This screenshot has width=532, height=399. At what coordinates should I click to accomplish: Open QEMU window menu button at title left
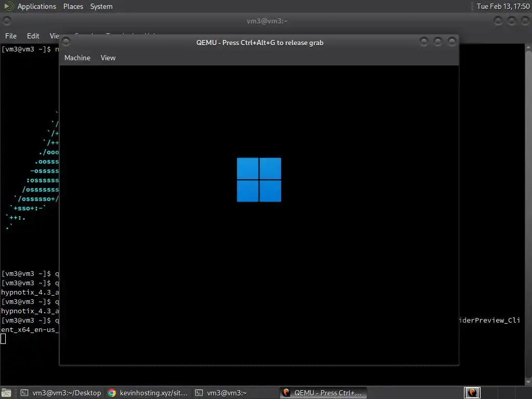66,42
